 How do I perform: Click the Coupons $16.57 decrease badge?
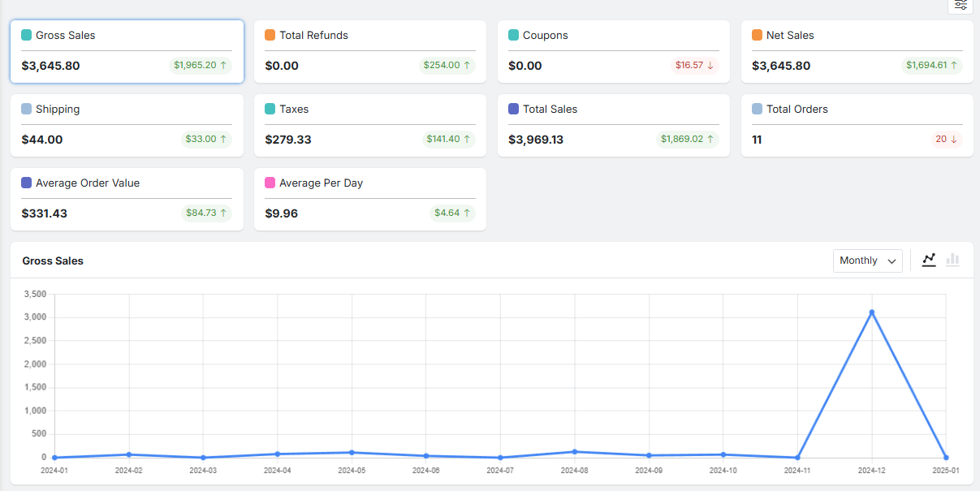coord(694,65)
